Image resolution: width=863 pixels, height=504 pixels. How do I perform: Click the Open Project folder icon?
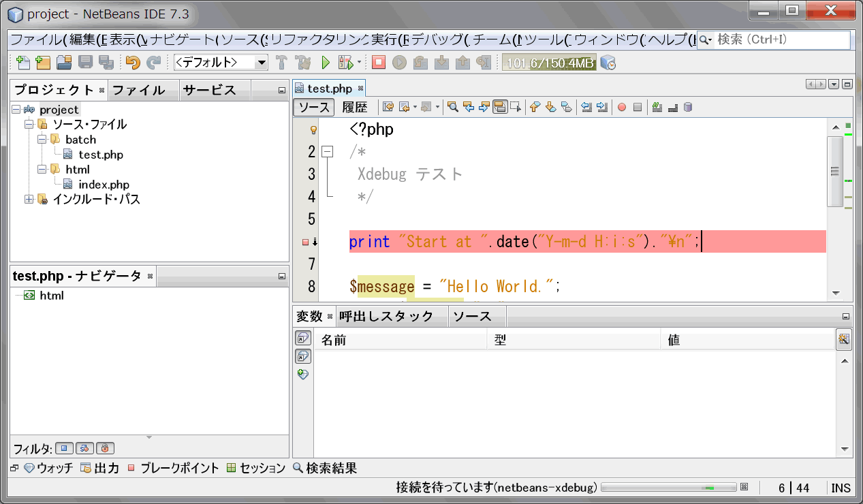(x=64, y=63)
